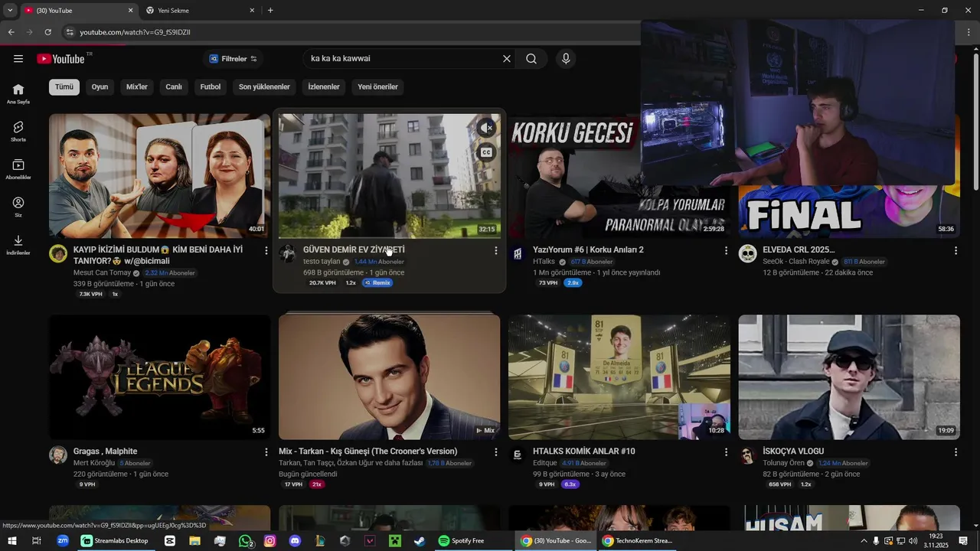Open the Tolunay Ören channel name
The height and width of the screenshot is (551, 980).
pyautogui.click(x=783, y=463)
